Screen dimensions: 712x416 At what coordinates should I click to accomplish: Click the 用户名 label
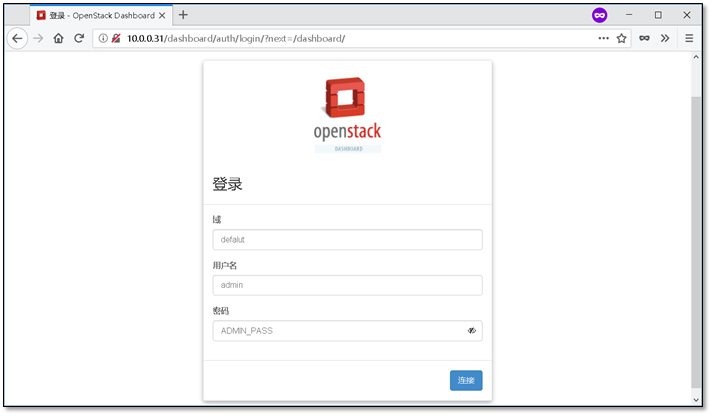(225, 266)
